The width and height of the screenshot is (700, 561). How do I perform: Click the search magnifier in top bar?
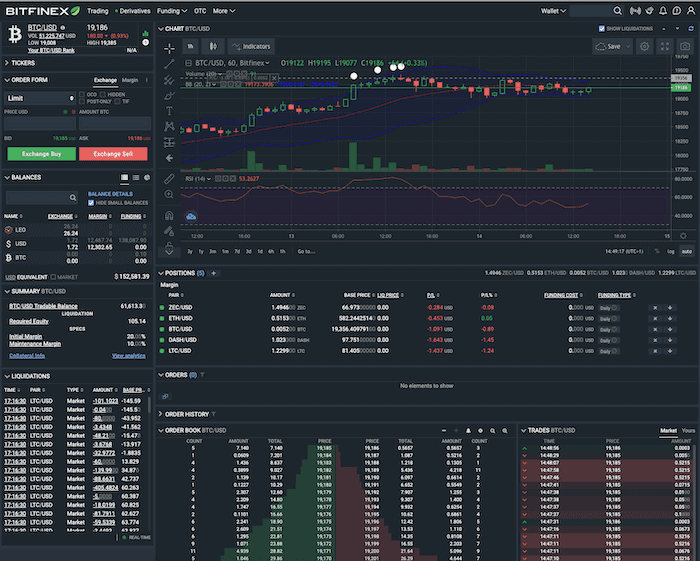pyautogui.click(x=617, y=11)
